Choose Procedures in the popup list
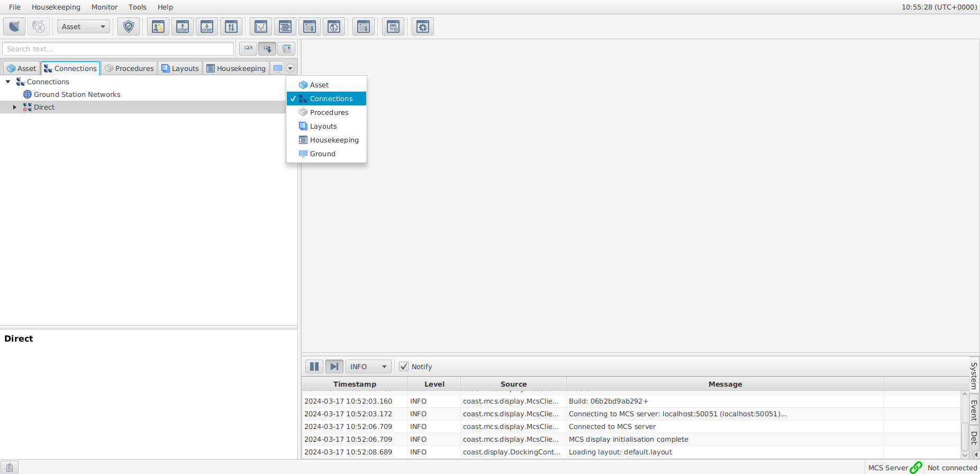The width and height of the screenshot is (980, 474). (326, 112)
